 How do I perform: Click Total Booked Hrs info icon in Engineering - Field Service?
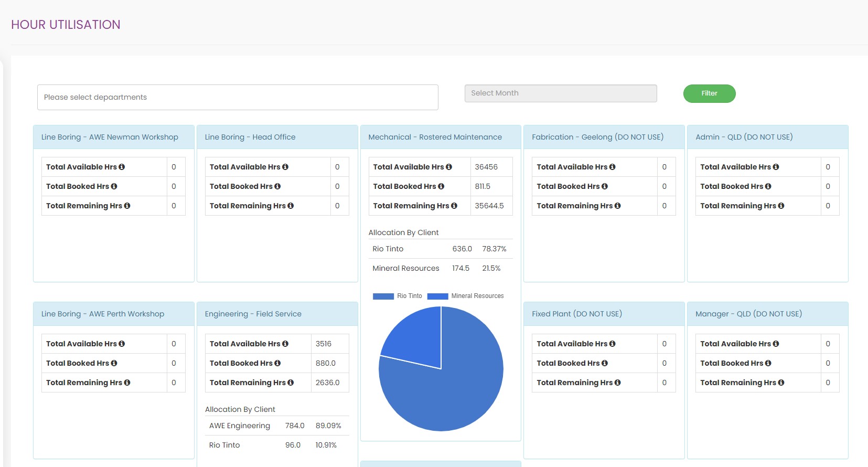pyautogui.click(x=277, y=363)
